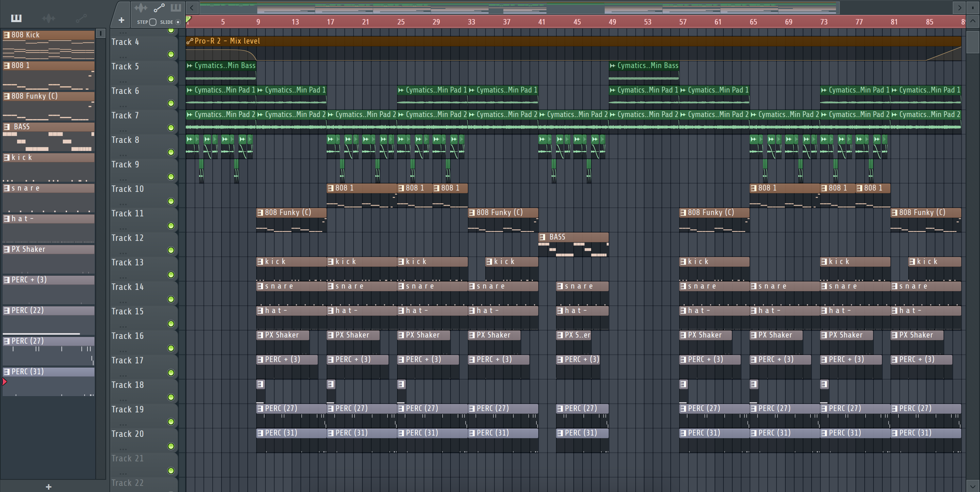The image size is (980, 492).
Task: Select the SLIDE radio option
Action: coord(178,22)
